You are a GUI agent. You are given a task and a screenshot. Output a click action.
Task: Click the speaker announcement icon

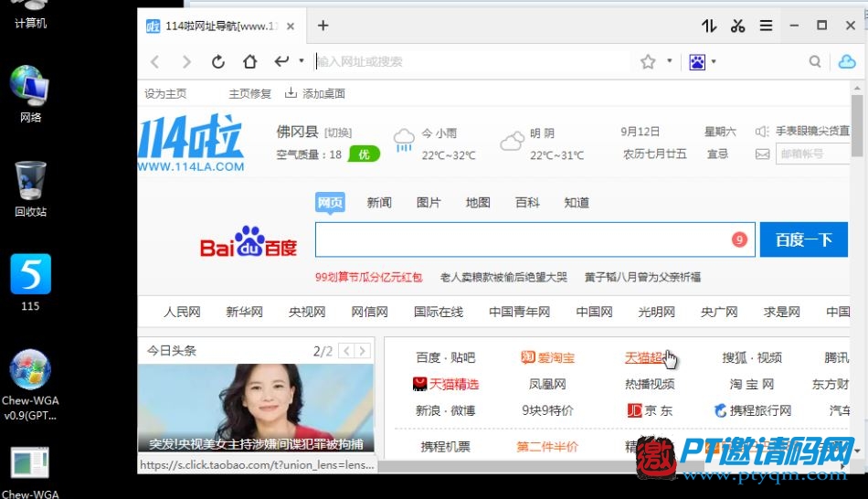click(x=762, y=132)
